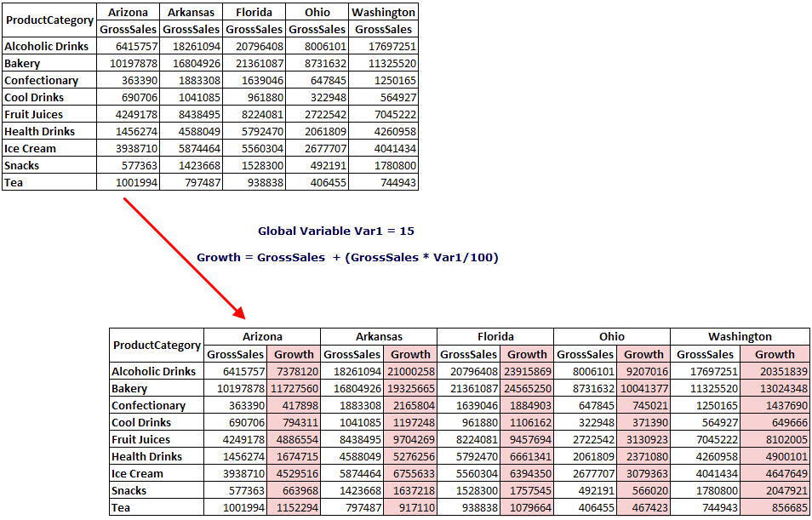
Task: Select growth value 24565250
Action: [x=528, y=389]
